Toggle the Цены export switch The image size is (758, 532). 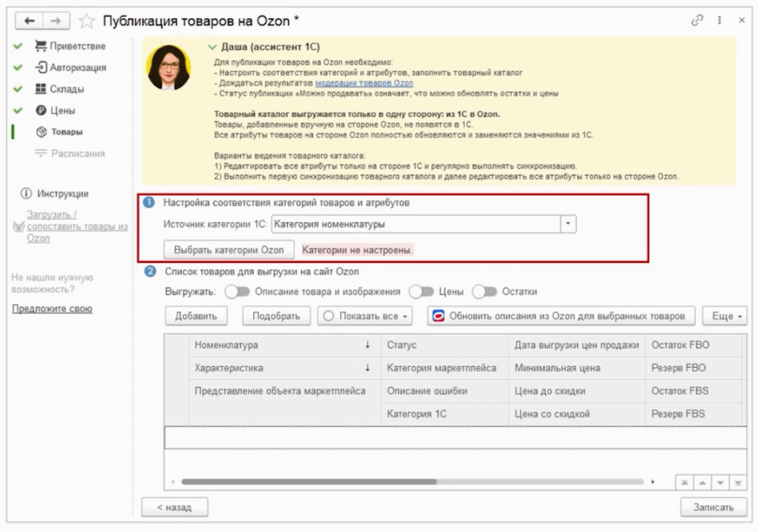coord(422,291)
